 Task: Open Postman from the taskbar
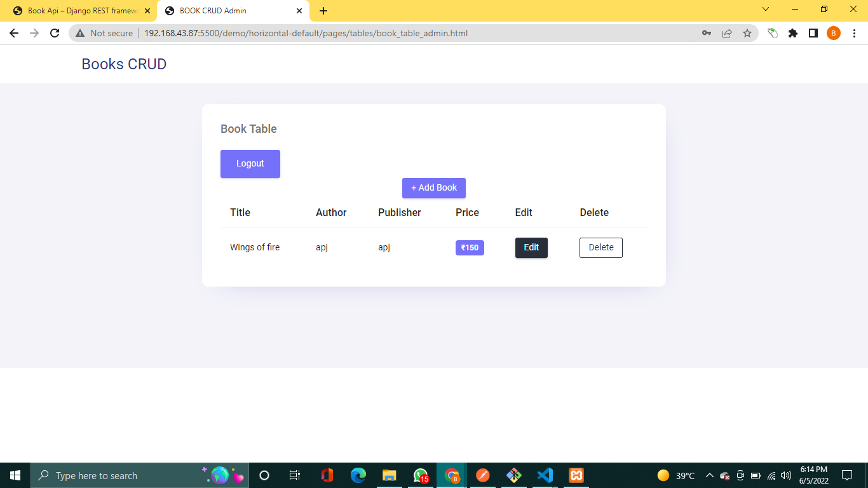(482, 475)
